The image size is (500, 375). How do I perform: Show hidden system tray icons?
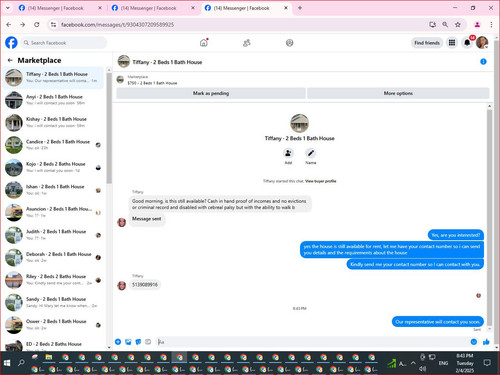413,363
